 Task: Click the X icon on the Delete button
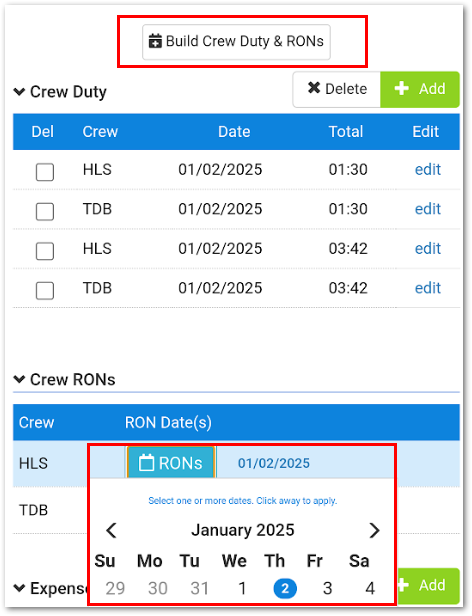[314, 88]
